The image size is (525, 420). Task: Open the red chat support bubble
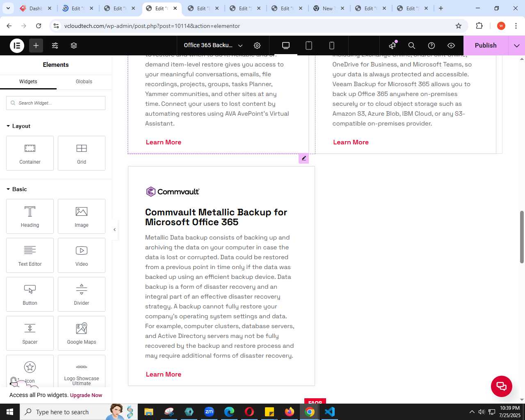(502, 386)
